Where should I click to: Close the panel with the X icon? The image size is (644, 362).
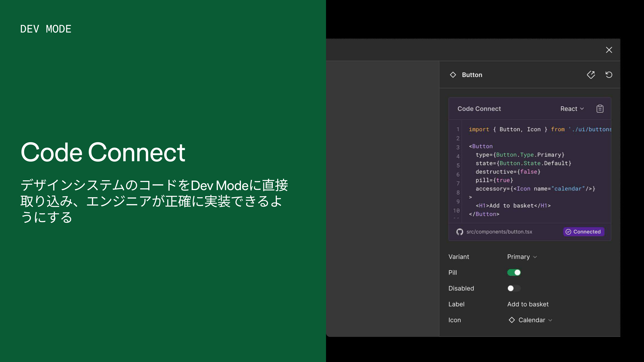point(609,50)
